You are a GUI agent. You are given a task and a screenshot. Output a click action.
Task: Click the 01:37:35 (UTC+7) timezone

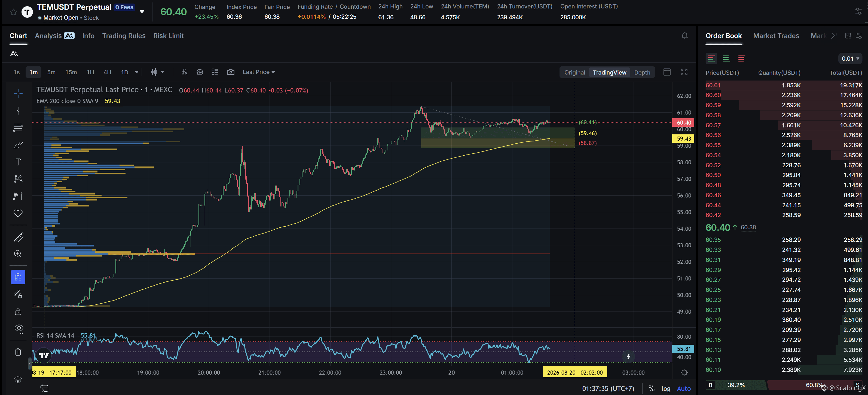pyautogui.click(x=608, y=388)
